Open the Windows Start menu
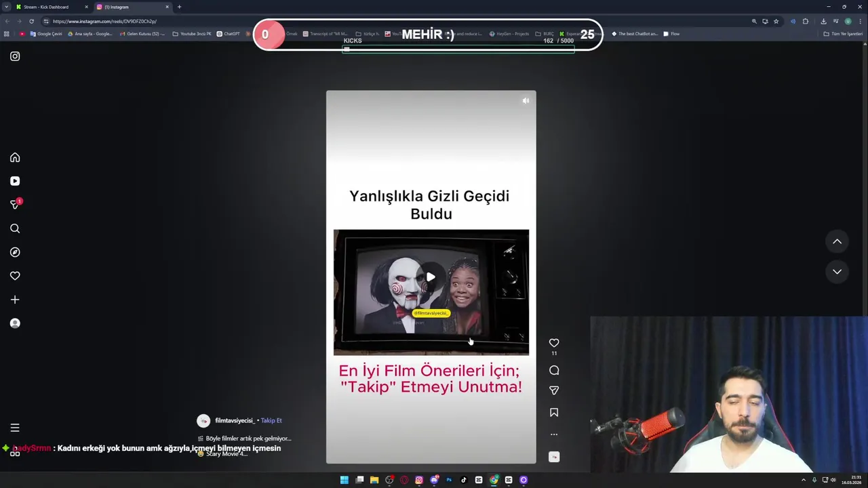The height and width of the screenshot is (488, 868). (344, 480)
